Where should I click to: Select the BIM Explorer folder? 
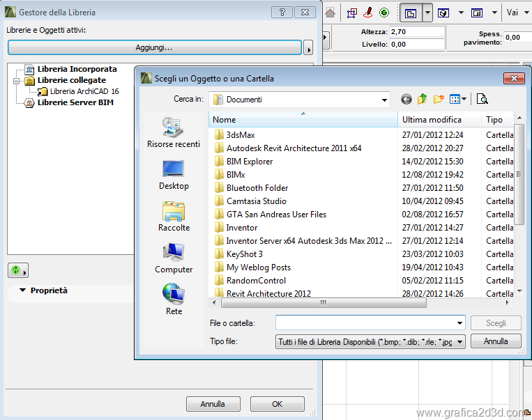pyautogui.click(x=250, y=162)
